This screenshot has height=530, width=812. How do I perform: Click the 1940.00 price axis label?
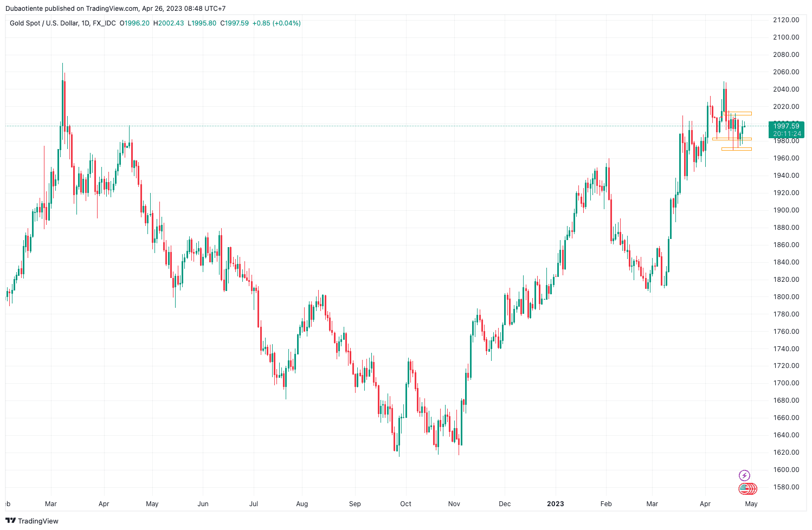[786, 176]
